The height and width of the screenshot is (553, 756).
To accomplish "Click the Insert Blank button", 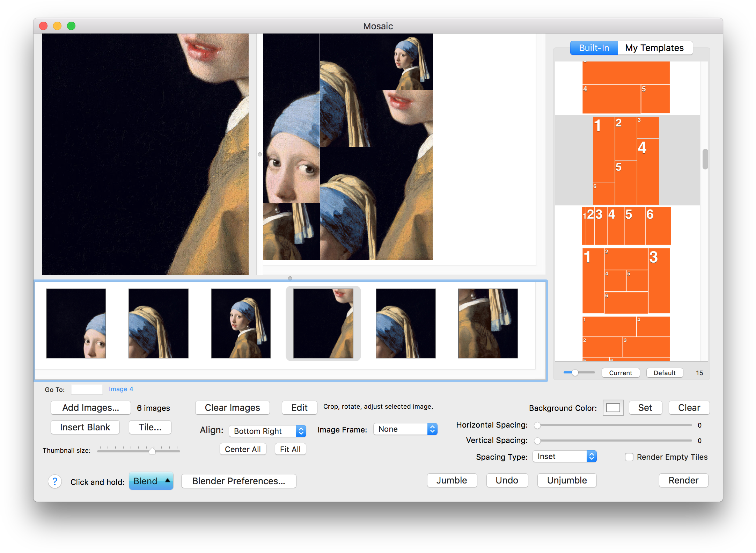I will click(x=85, y=427).
